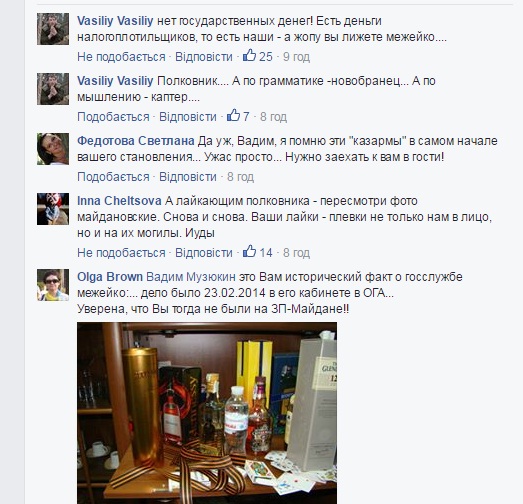Viewport: 523px width, 504px height.
Task: Unlike Inna Cheltsova's comment
Action: [121, 253]
